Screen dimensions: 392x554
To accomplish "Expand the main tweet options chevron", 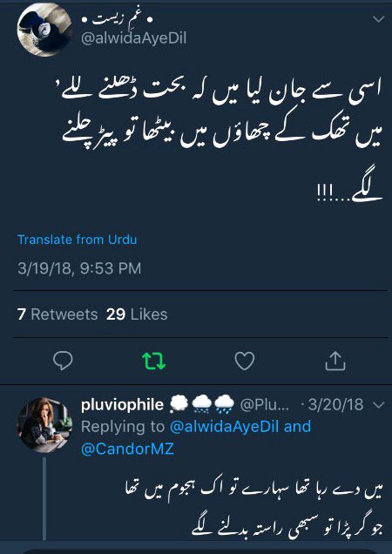I will coord(379,19).
